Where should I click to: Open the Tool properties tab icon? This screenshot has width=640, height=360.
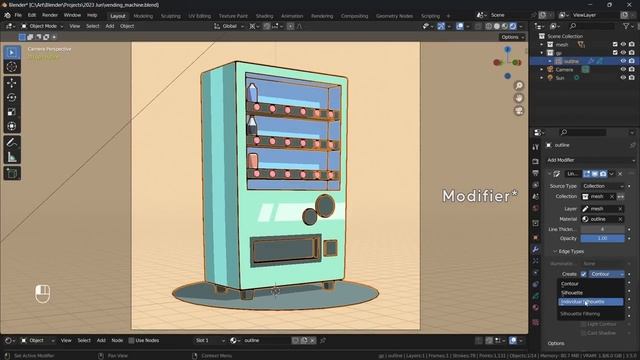(536, 147)
